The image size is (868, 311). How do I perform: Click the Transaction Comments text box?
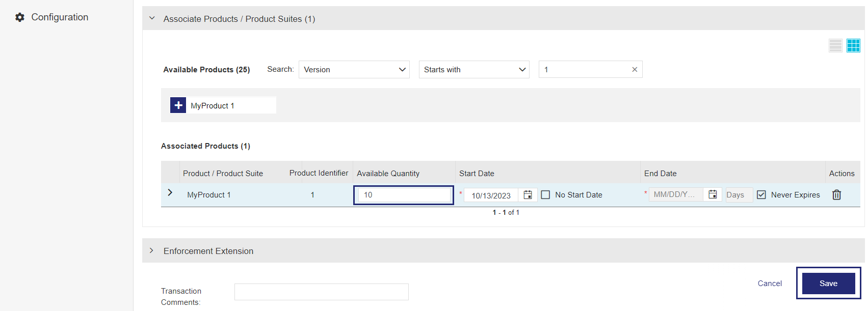321,292
